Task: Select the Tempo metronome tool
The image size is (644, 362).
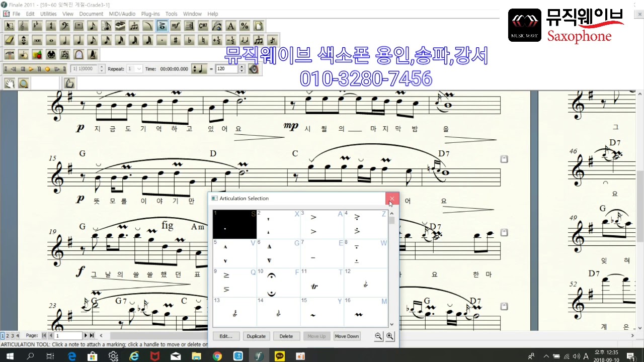Action: click(x=93, y=55)
